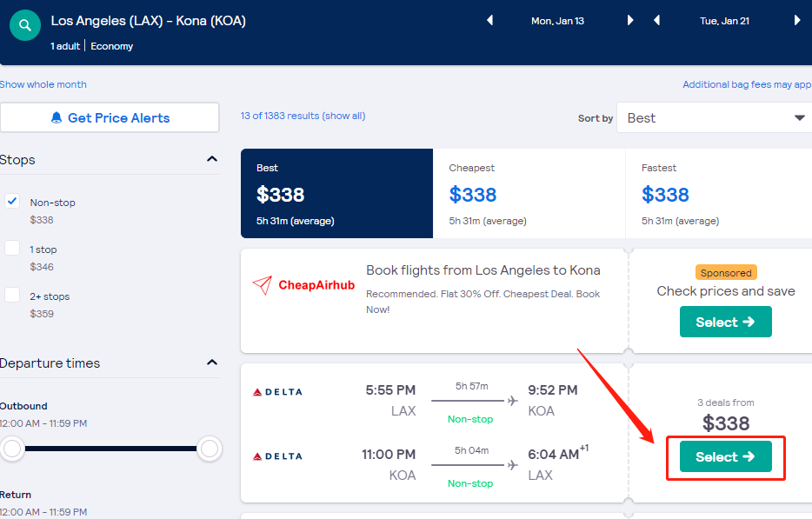Go to previous departure date arrow
The width and height of the screenshot is (812, 519).
[489, 21]
